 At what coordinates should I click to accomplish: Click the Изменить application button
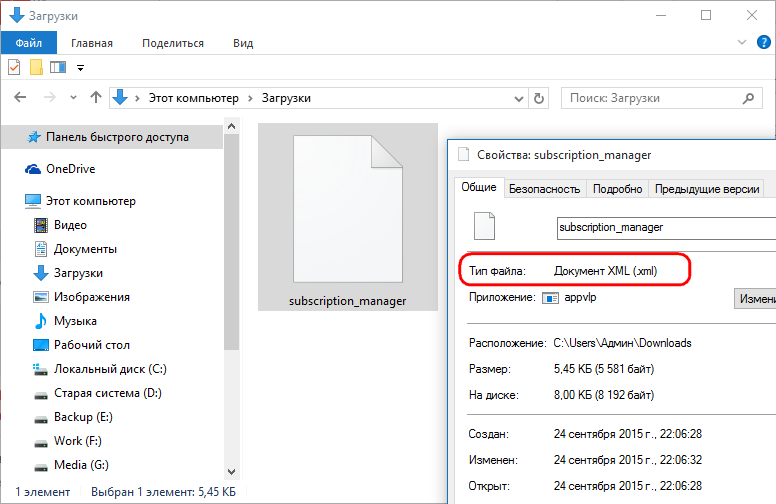pyautogui.click(x=756, y=298)
